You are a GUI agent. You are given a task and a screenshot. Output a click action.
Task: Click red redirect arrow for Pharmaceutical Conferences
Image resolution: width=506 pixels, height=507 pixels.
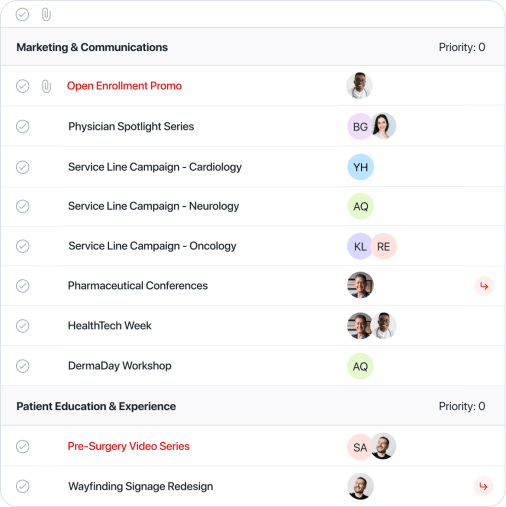484,286
